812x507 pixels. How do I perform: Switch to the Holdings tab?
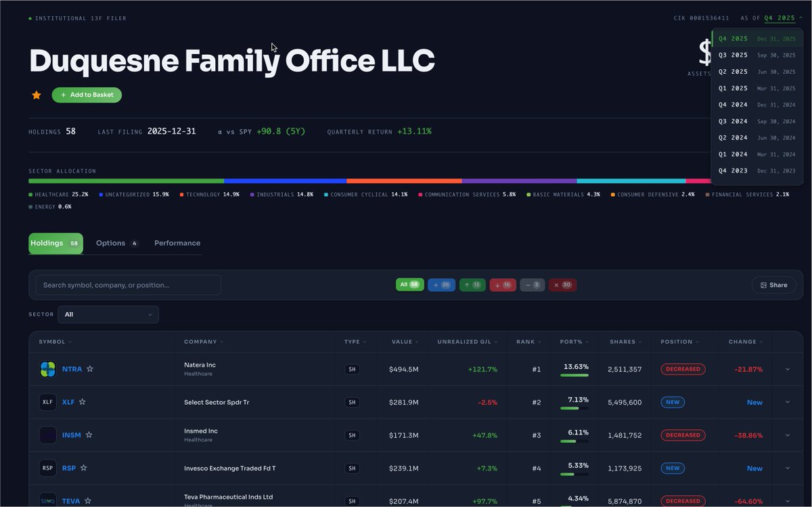(x=55, y=243)
